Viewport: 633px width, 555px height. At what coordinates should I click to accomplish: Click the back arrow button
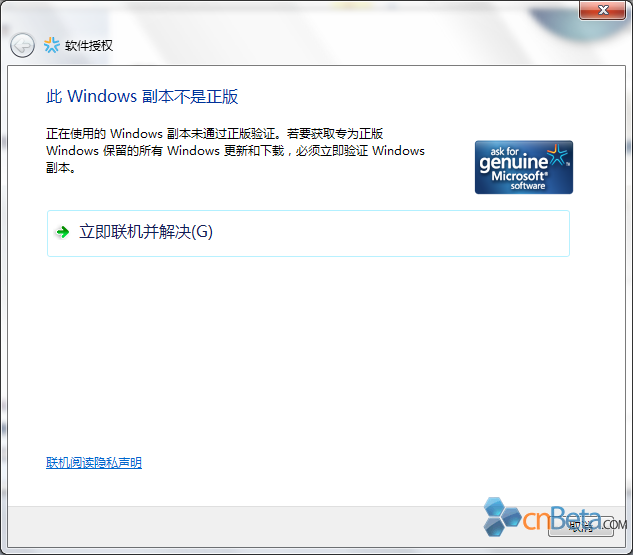coord(22,45)
